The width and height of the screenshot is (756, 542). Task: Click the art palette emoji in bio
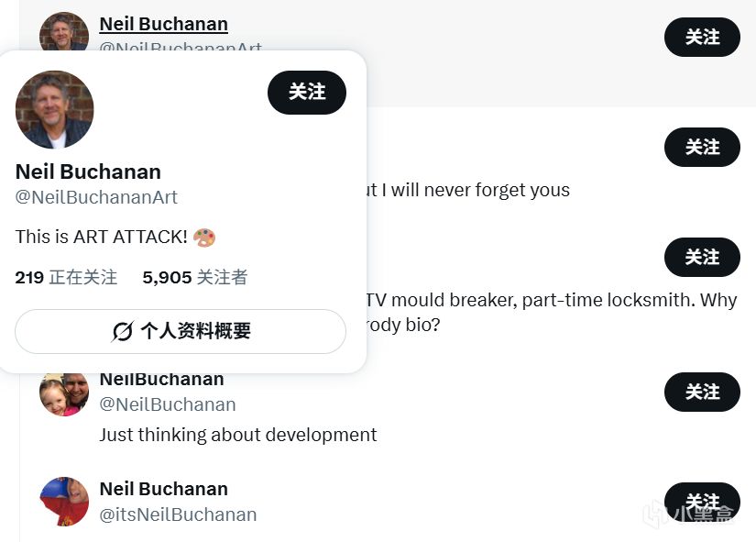(204, 237)
